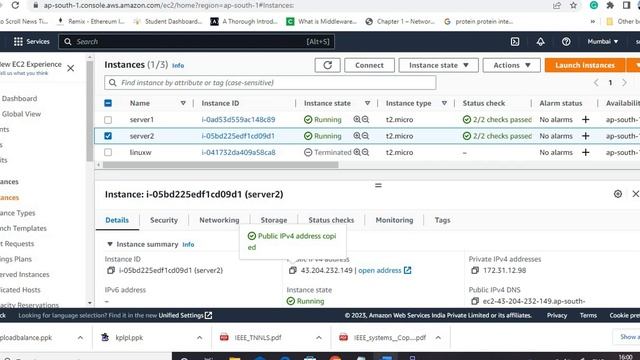The image size is (640, 360).
Task: Zoom in icon for linuxw row
Action: [x=357, y=152]
